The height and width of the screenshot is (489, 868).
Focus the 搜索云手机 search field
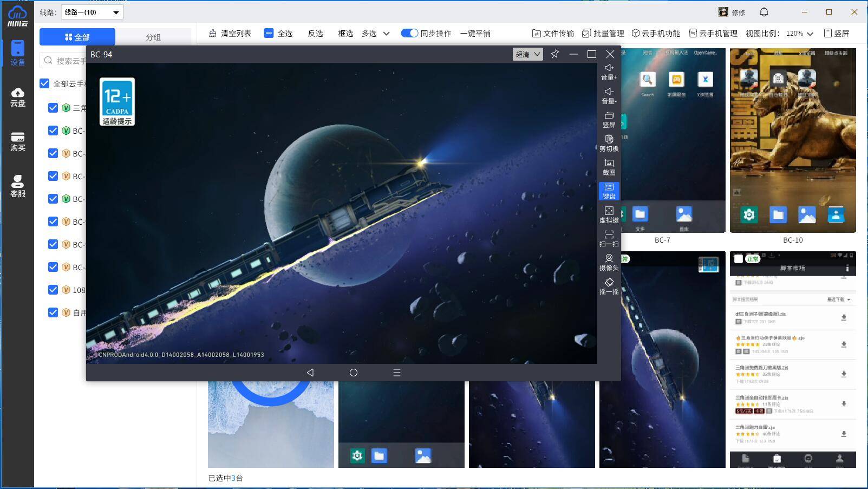(x=64, y=61)
